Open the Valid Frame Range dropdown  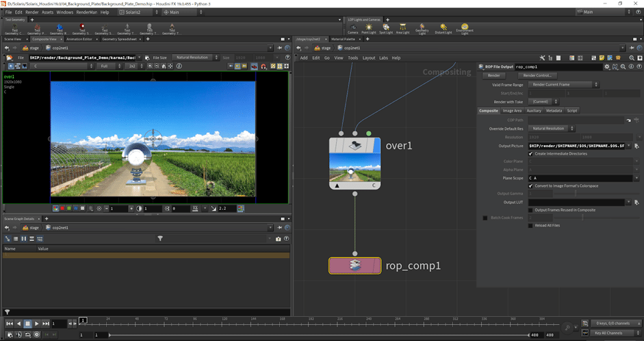[563, 85]
